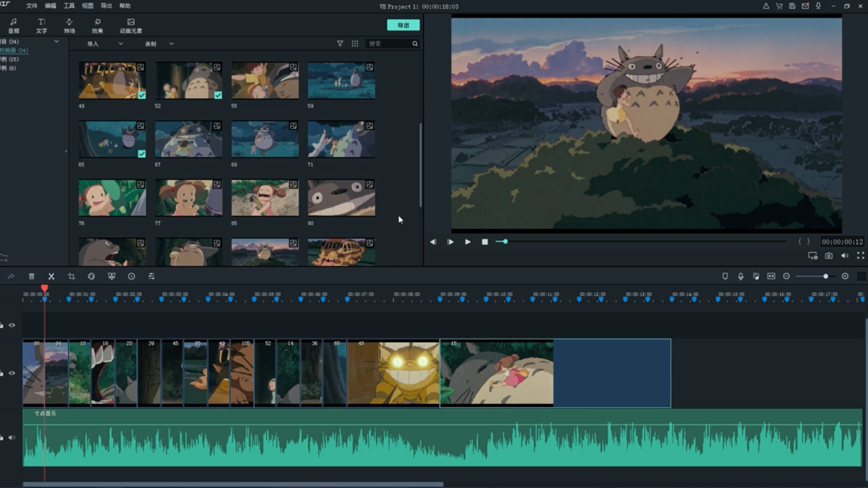The height and width of the screenshot is (488, 868).
Task: Click the preview timecode 00:00:00:12
Action: click(x=842, y=242)
